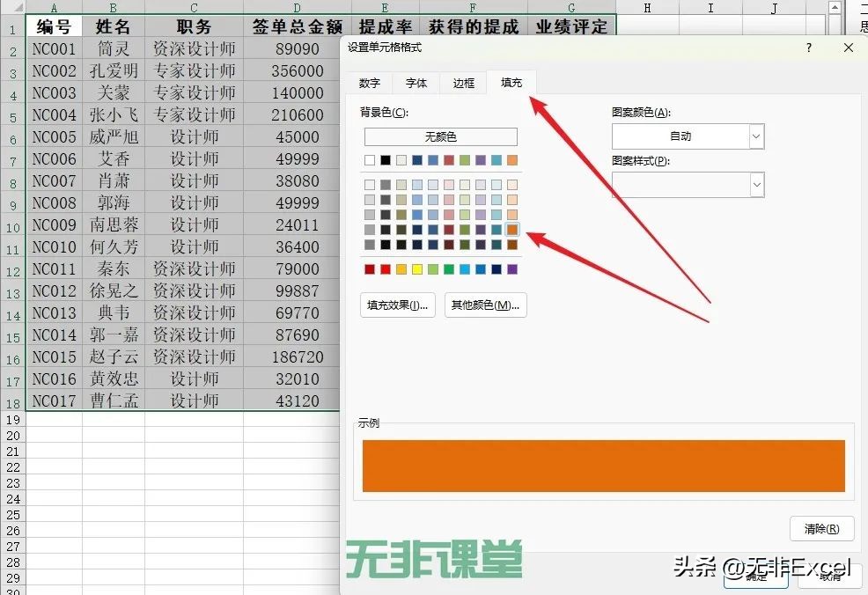This screenshot has width=868, height=595.
Task: Select column C header
Action: 194,8
